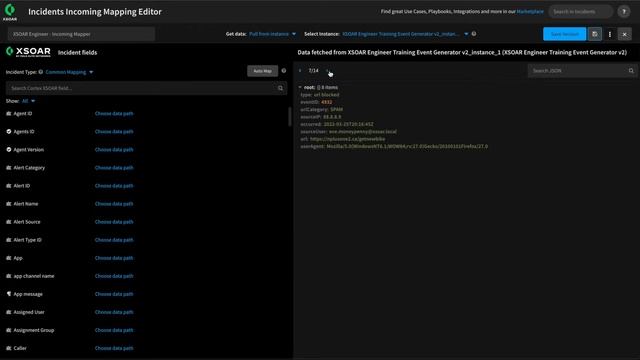Open the Show All filter dropdown
The height and width of the screenshot is (360, 640).
(x=28, y=101)
